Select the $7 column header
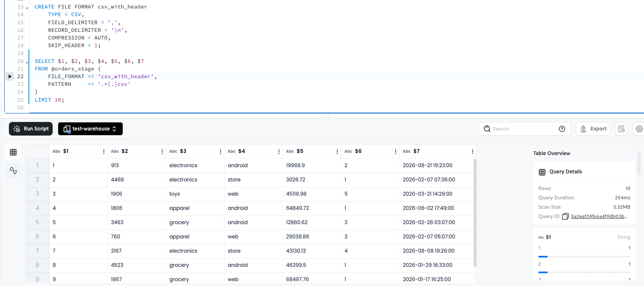 point(437,151)
